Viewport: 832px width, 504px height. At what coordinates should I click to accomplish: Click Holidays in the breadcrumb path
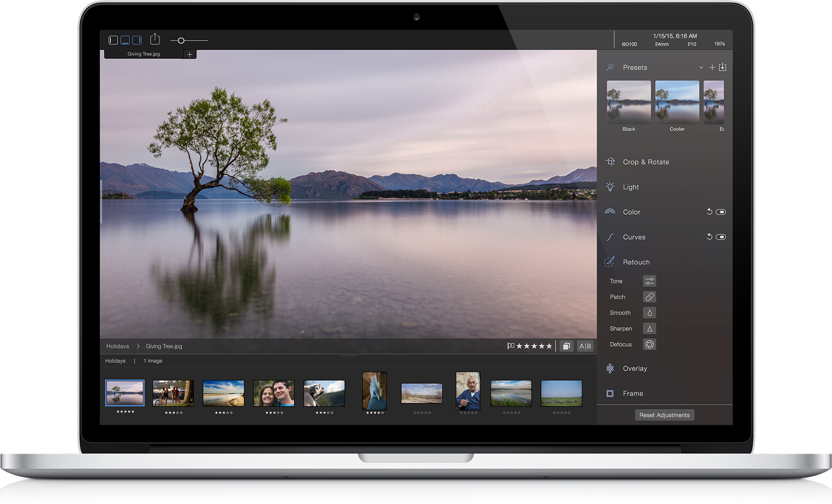tap(118, 346)
